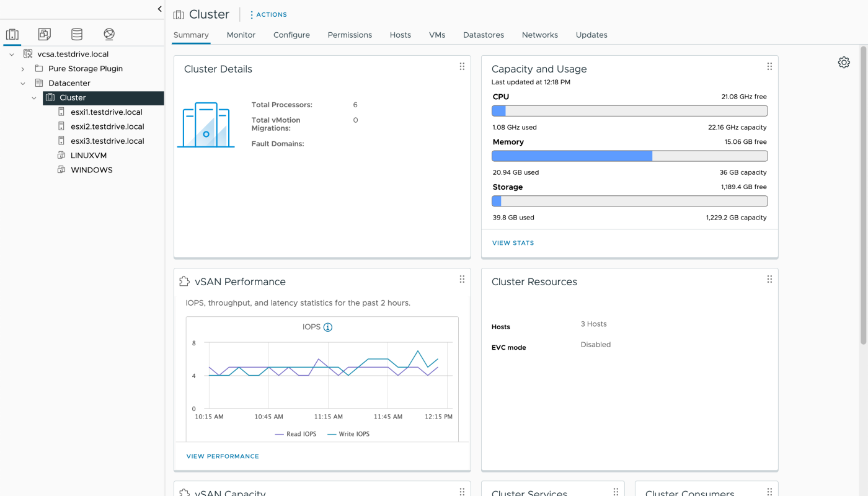Click the Memory usage bar

(x=629, y=156)
